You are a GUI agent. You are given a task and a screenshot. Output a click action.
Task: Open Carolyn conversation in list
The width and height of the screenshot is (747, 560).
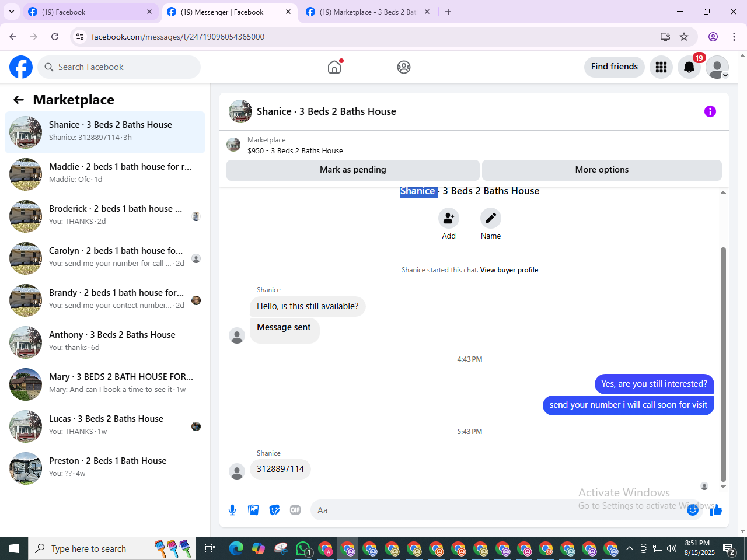click(x=105, y=258)
